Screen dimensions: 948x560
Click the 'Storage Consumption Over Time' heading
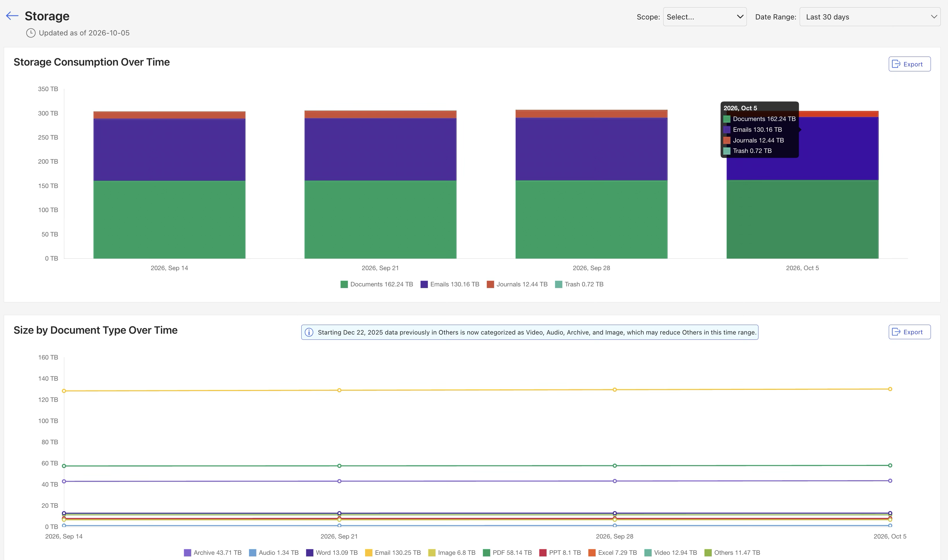tap(92, 62)
